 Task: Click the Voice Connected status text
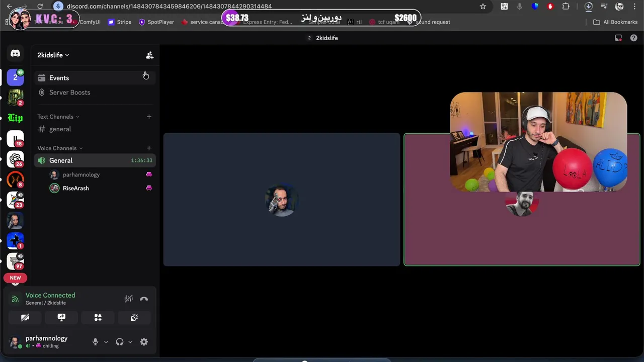tap(50, 295)
